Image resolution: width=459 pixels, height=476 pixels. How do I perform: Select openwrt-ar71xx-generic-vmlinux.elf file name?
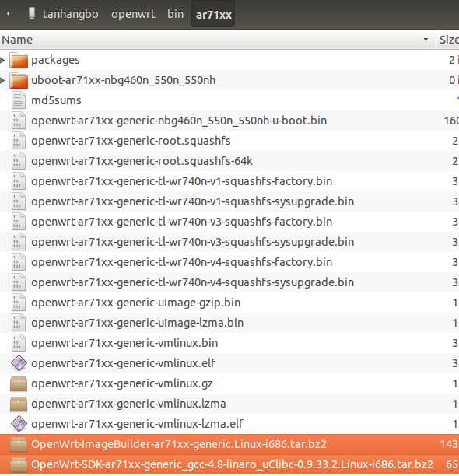124,363
